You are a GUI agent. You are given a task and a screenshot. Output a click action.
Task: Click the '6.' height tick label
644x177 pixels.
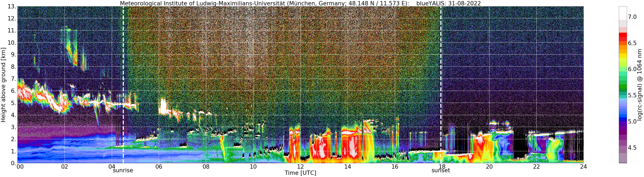click(x=14, y=91)
